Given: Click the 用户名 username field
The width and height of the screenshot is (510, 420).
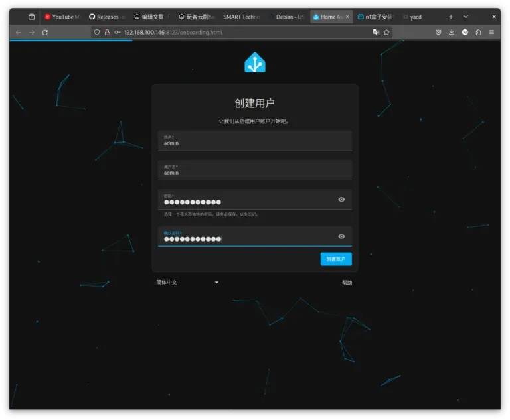Looking at the screenshot, I should 255,170.
